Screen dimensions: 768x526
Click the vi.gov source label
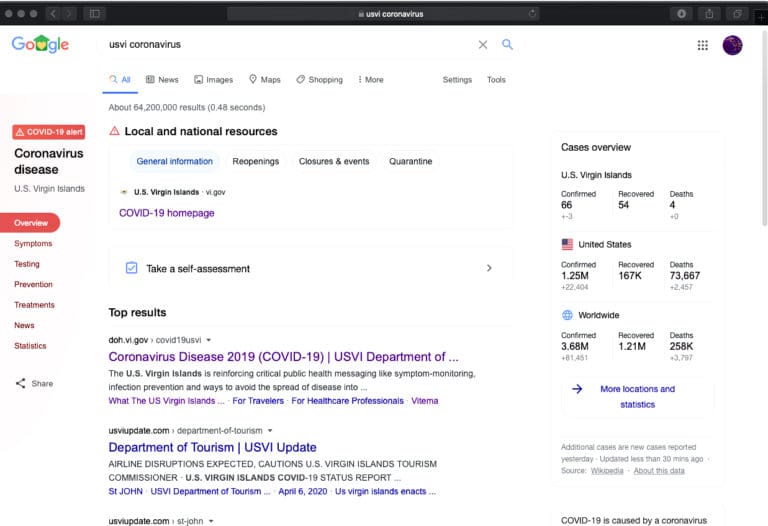click(216, 192)
